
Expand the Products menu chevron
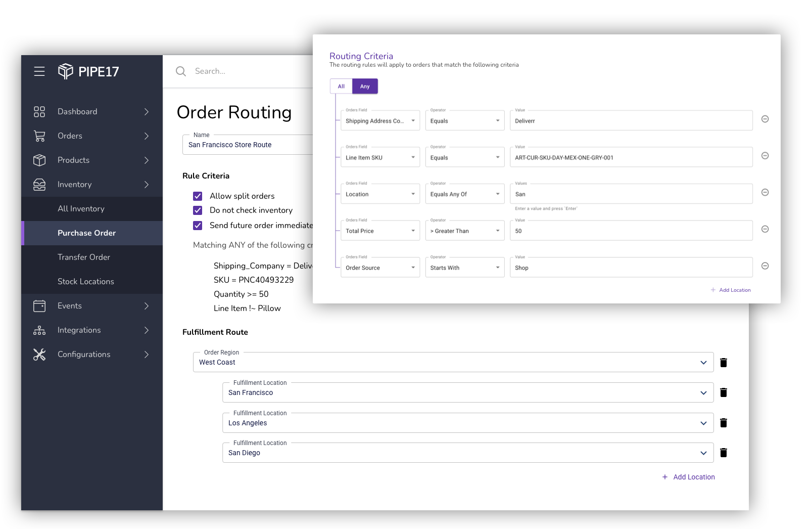147,160
